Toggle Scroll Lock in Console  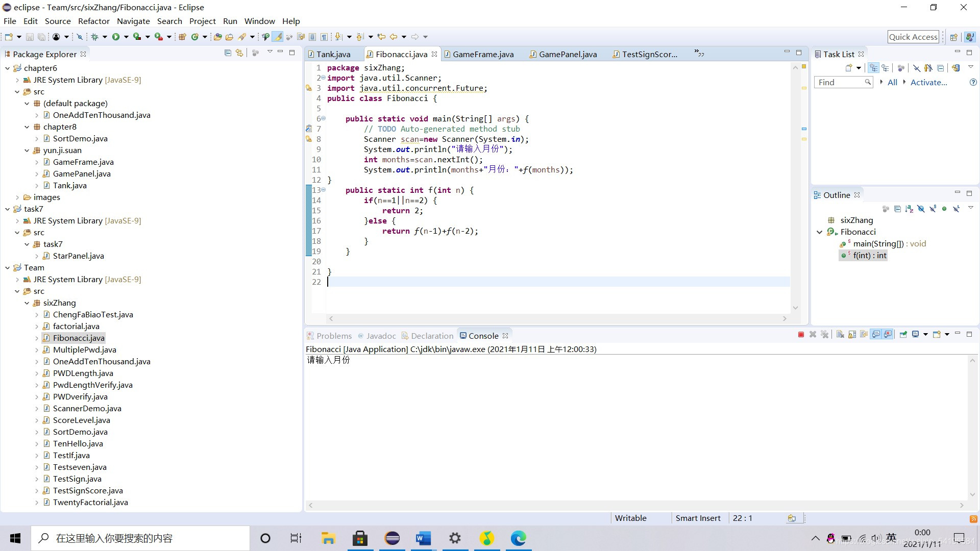tap(852, 335)
